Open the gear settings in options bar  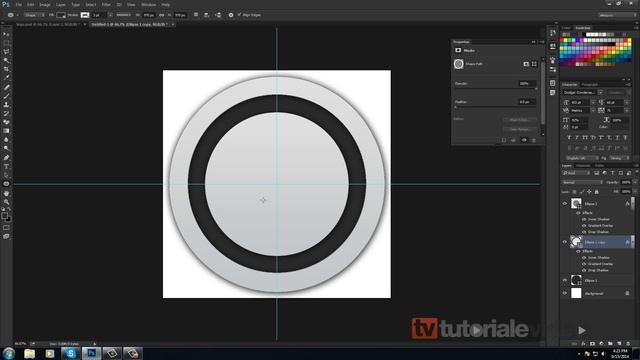(231, 15)
